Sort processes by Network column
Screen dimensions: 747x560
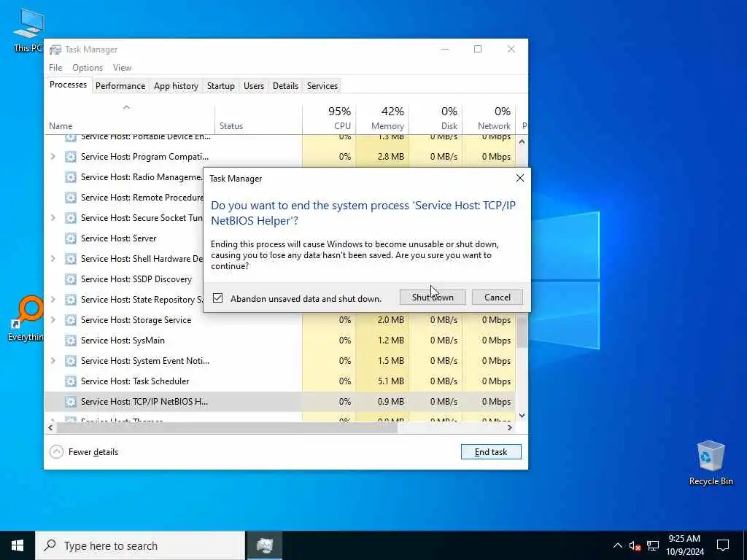point(489,118)
